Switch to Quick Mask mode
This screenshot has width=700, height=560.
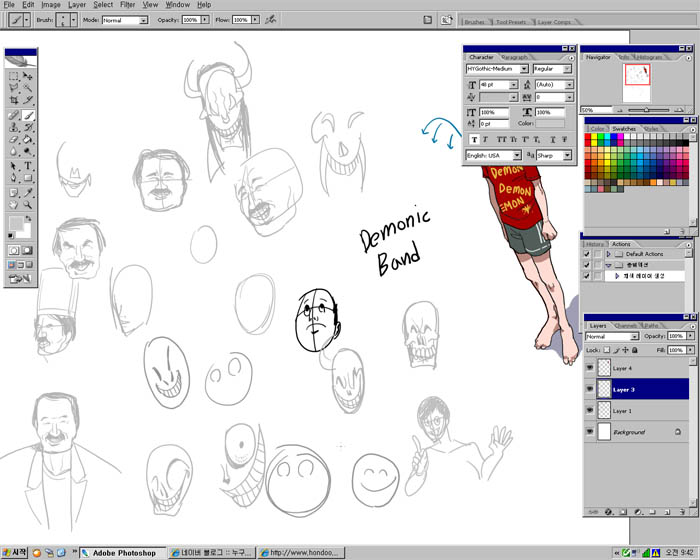point(28,251)
